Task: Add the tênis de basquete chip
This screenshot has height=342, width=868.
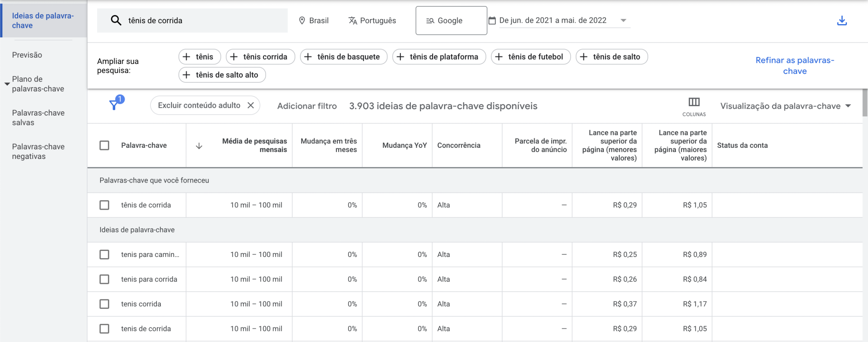Action: 344,57
